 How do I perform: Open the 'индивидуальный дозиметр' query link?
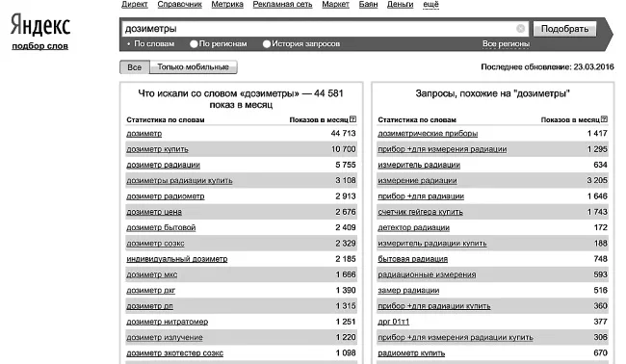point(177,259)
